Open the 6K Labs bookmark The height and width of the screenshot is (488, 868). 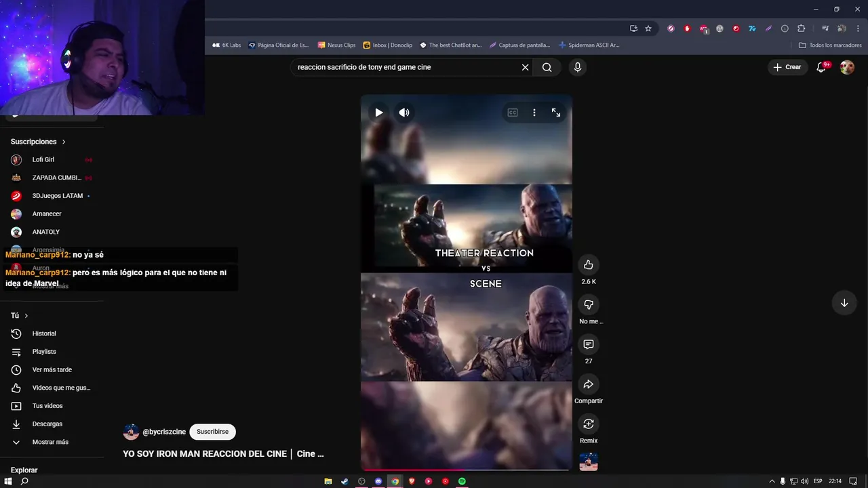click(226, 45)
